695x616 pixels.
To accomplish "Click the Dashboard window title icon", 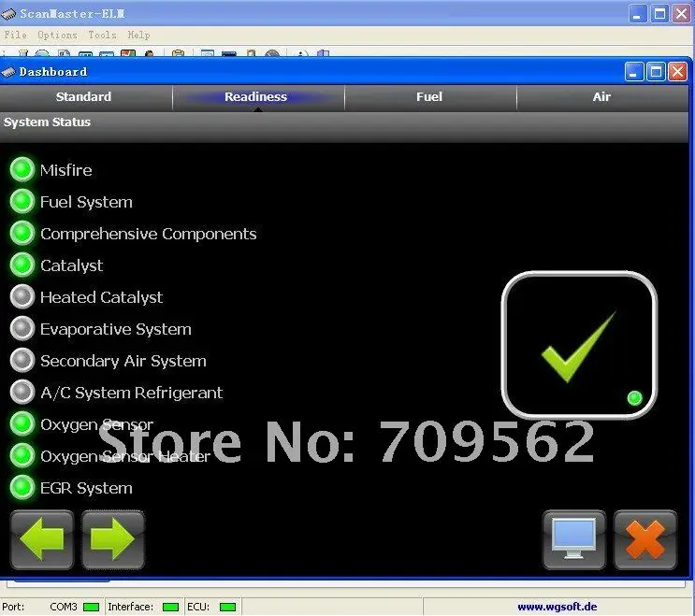I will coord(8,72).
